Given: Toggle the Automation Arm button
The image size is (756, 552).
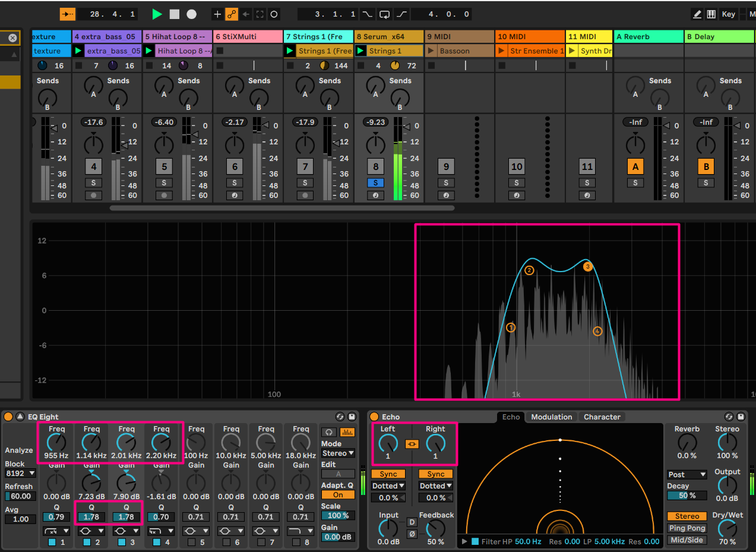Looking at the screenshot, I should (x=232, y=14).
